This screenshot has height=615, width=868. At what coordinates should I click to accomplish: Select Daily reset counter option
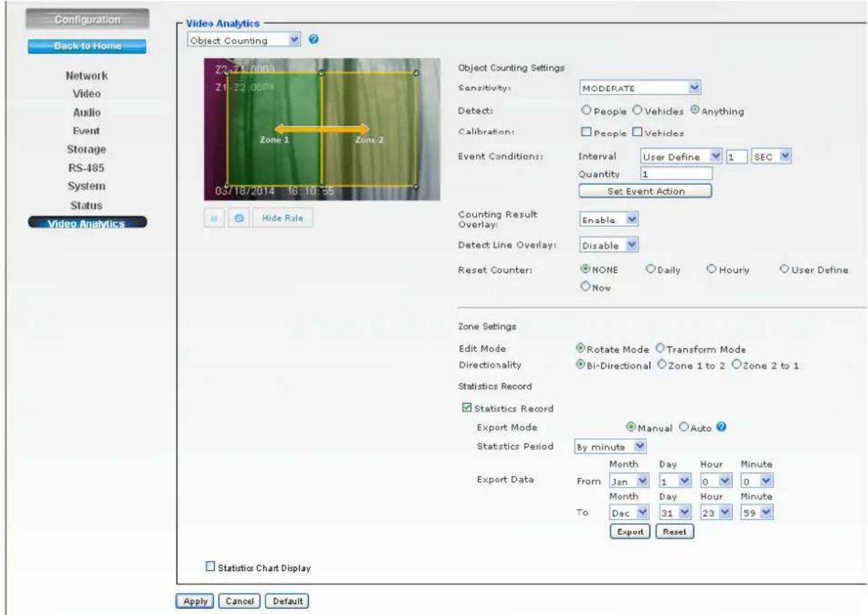650,270
